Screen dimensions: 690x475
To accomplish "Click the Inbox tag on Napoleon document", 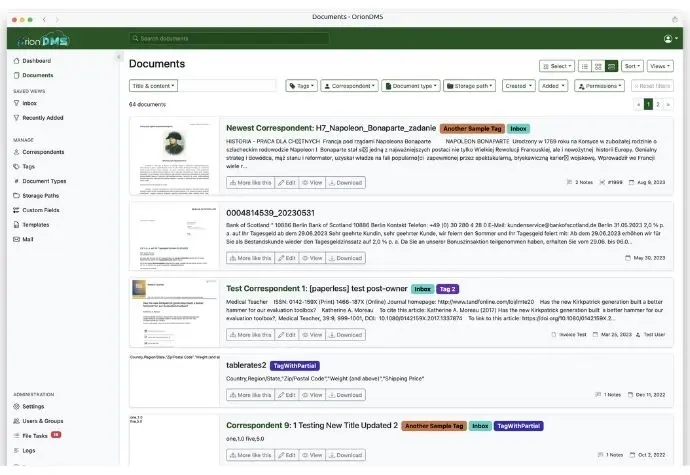I will coord(518,129).
